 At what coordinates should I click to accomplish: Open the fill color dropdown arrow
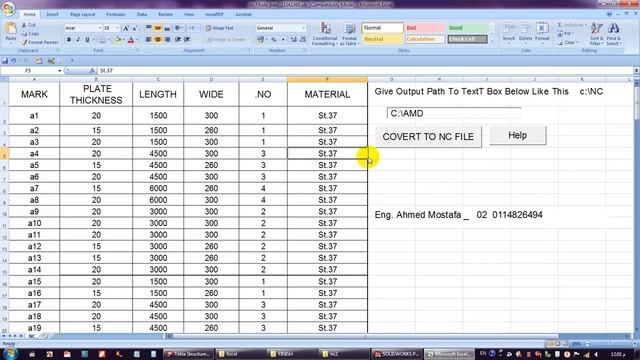click(124, 40)
